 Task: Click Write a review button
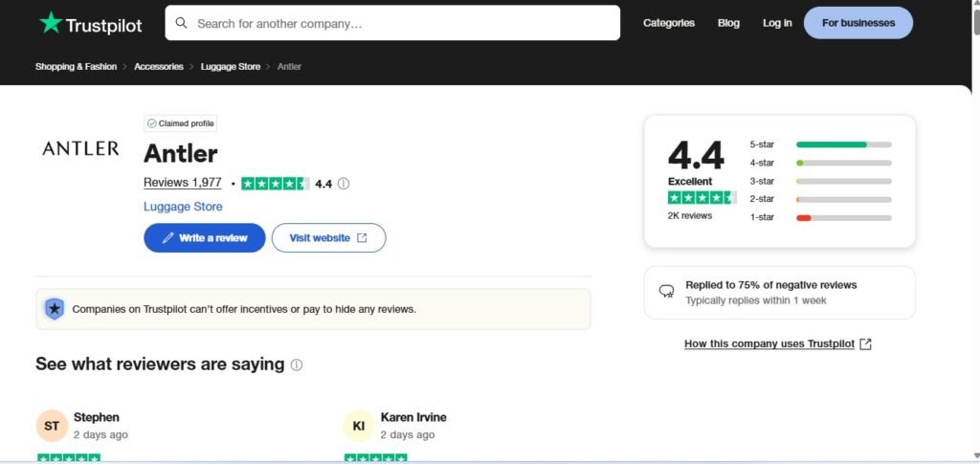point(205,238)
